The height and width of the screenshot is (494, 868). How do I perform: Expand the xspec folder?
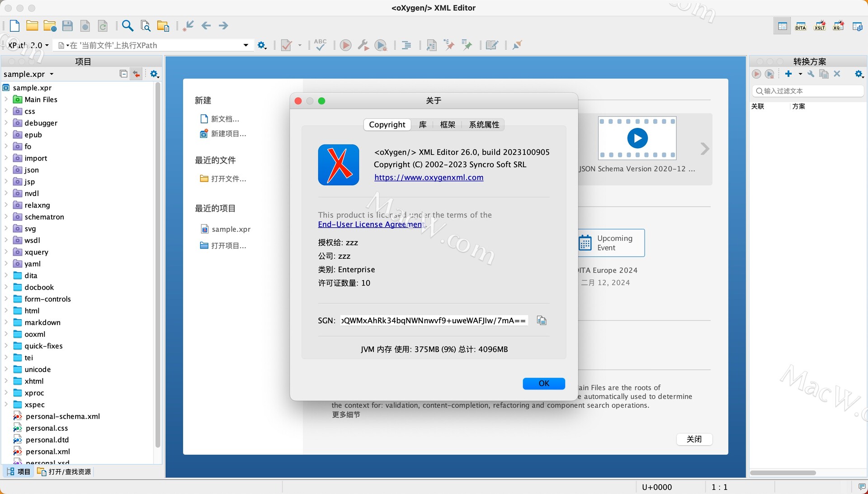(x=6, y=405)
